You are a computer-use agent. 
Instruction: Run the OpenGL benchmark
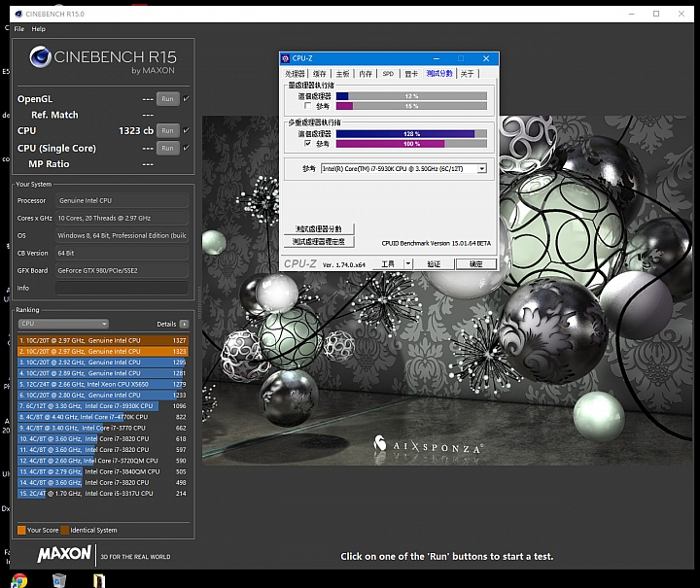(x=168, y=99)
